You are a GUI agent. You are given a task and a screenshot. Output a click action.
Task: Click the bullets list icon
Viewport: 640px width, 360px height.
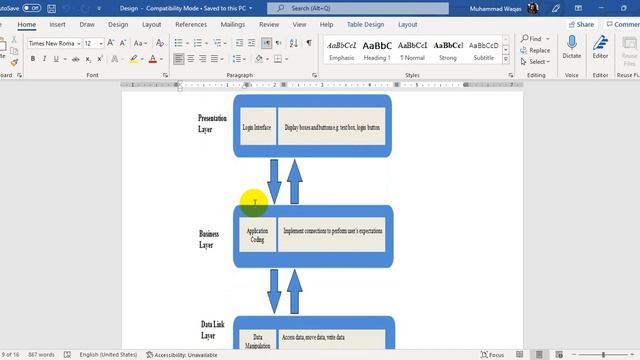[178, 43]
